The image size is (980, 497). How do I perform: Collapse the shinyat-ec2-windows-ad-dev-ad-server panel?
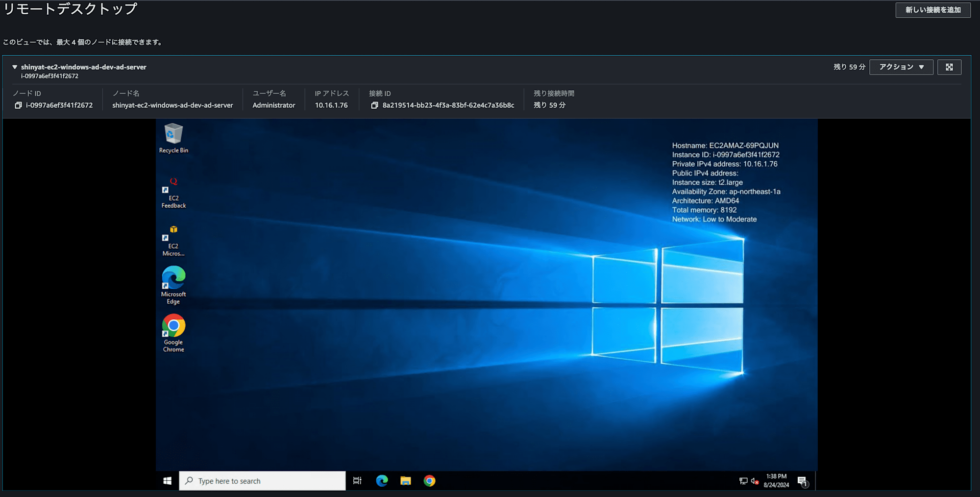[15, 67]
